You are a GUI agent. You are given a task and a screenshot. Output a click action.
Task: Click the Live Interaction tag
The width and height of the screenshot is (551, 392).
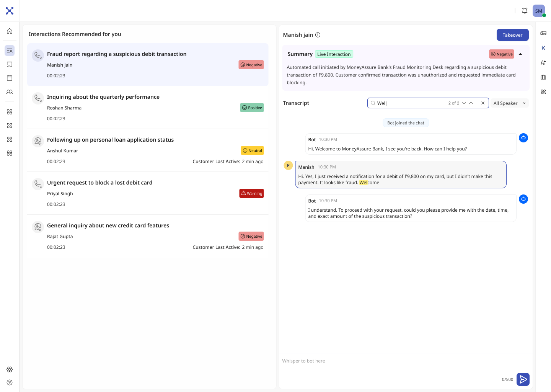334,54
